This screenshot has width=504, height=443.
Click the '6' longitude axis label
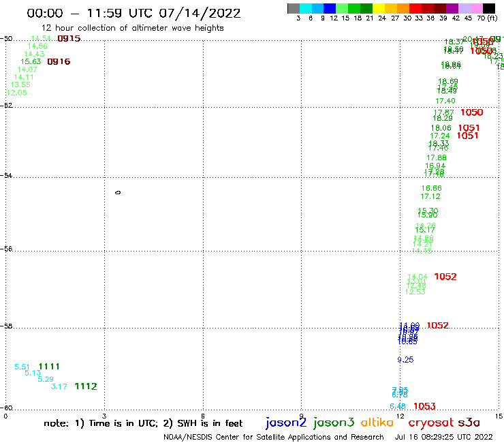[x=203, y=416]
